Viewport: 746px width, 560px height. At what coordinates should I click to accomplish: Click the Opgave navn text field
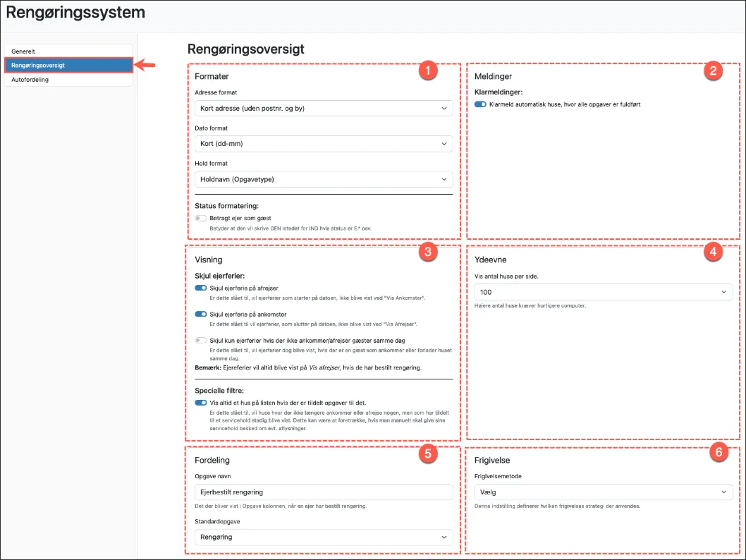[x=323, y=492]
